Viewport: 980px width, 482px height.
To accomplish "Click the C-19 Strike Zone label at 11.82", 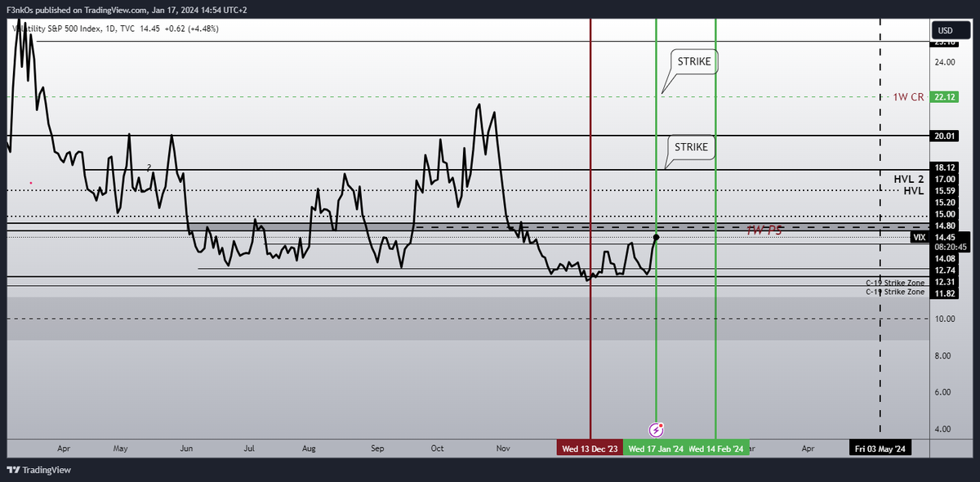I will [895, 292].
